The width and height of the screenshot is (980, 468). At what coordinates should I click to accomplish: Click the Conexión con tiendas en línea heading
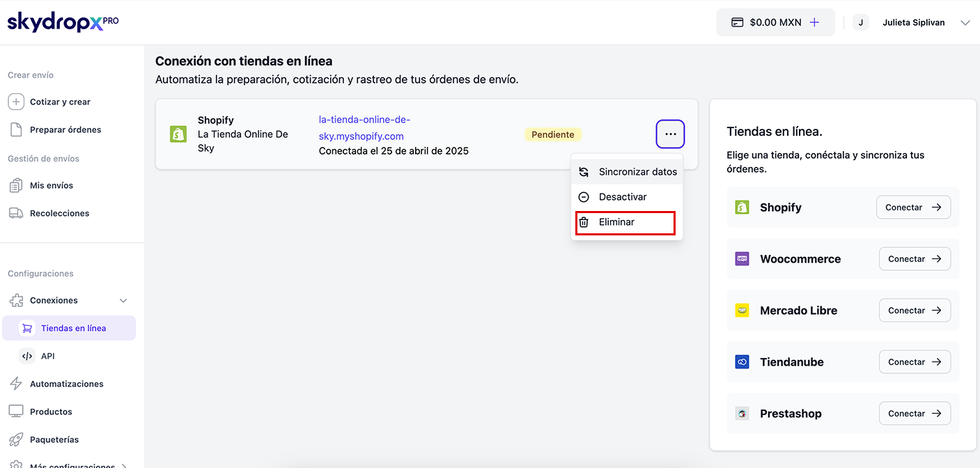click(244, 61)
